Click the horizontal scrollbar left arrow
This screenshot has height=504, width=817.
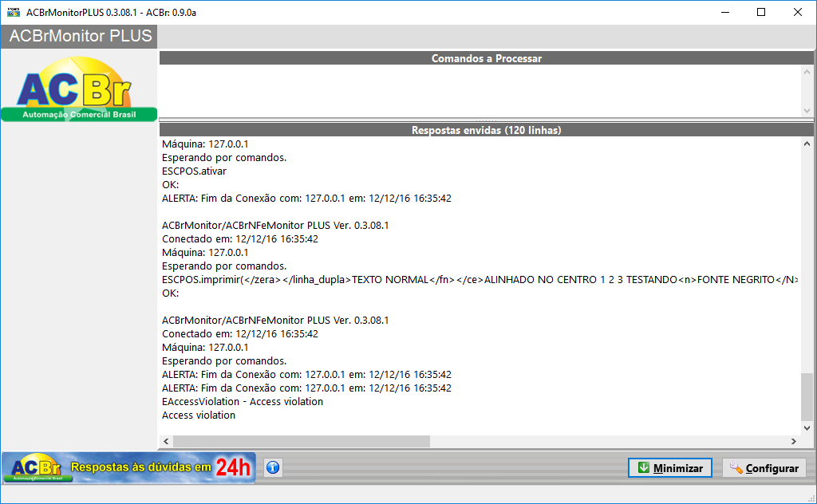pyautogui.click(x=166, y=441)
